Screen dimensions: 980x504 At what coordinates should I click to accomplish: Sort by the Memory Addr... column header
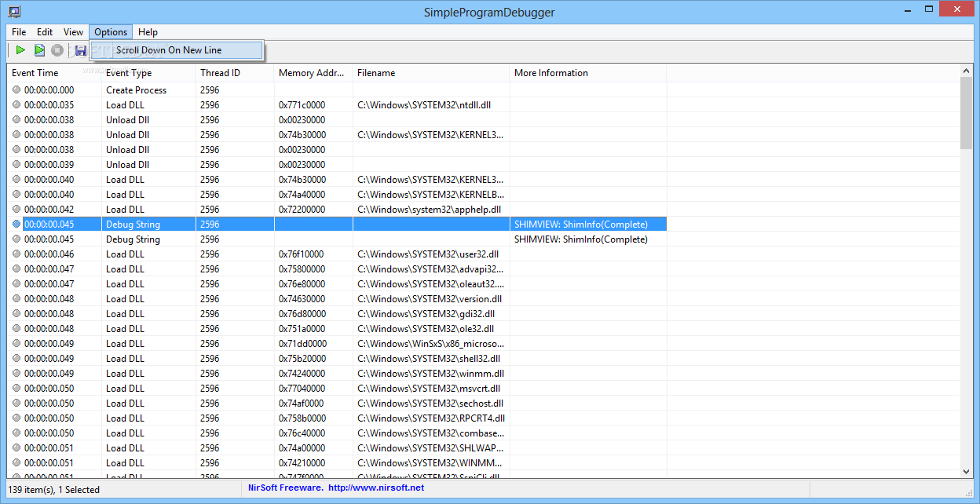[313, 73]
